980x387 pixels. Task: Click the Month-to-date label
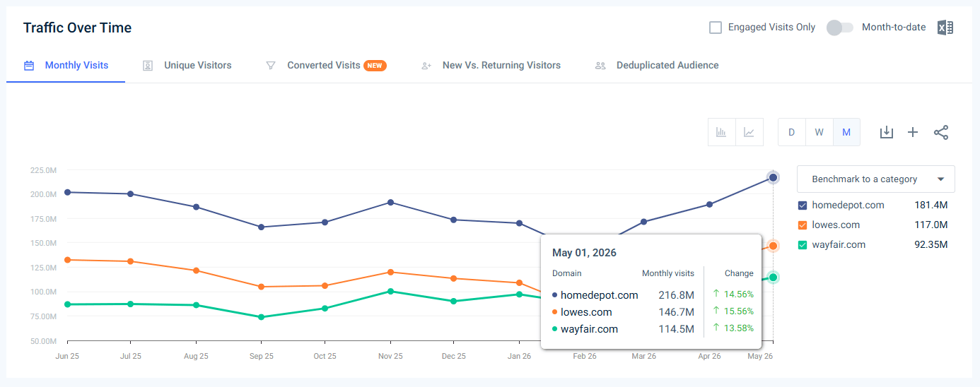tap(894, 28)
